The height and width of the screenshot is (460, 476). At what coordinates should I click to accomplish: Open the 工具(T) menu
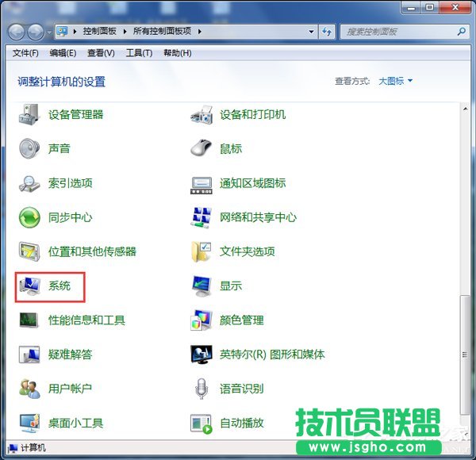pos(139,53)
